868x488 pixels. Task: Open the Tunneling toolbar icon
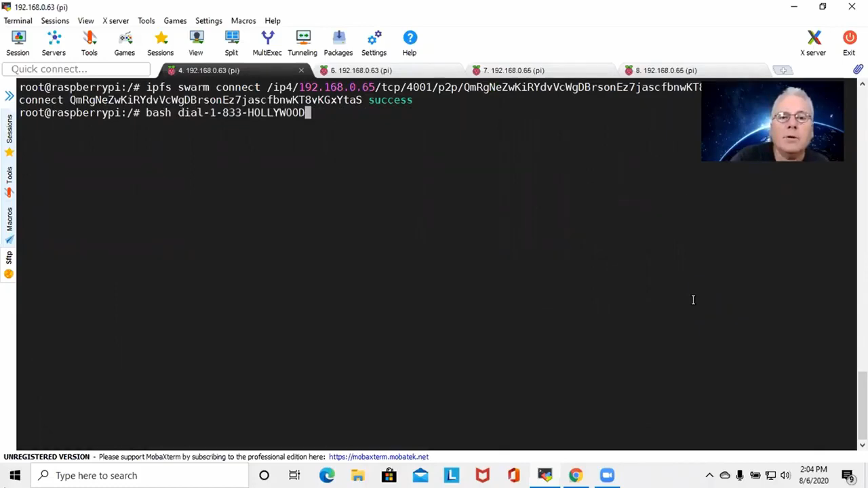(302, 43)
